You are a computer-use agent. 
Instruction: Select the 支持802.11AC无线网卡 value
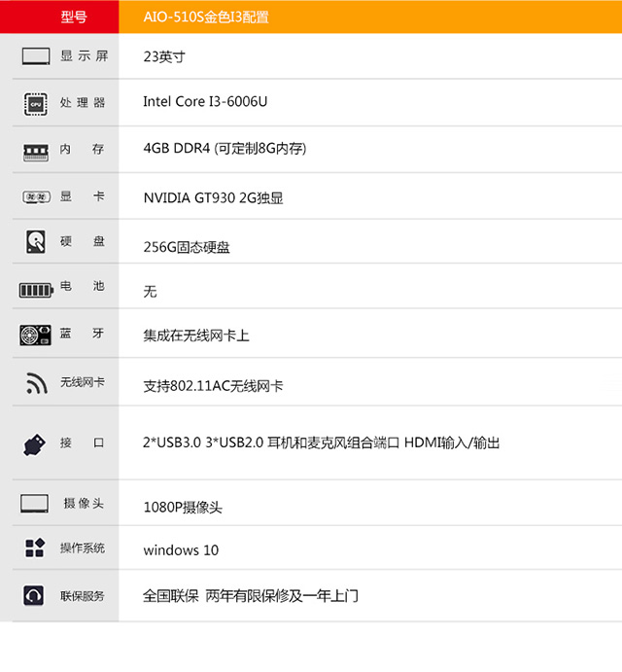tap(214, 386)
